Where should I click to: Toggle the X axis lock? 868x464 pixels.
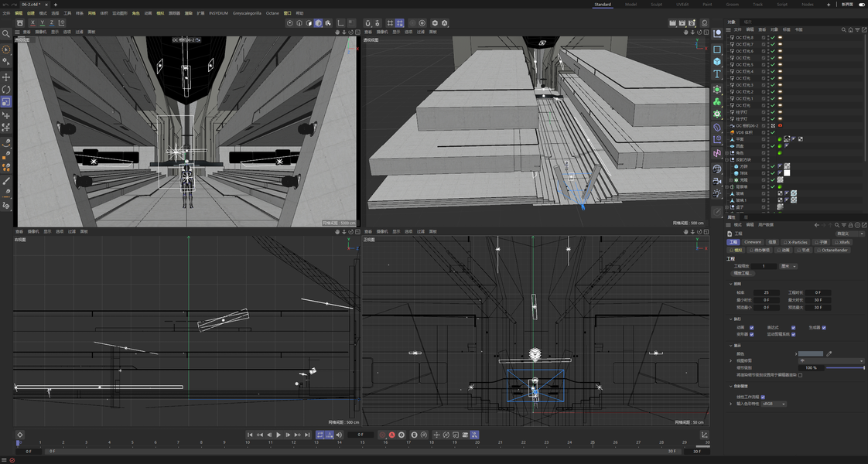(x=32, y=23)
